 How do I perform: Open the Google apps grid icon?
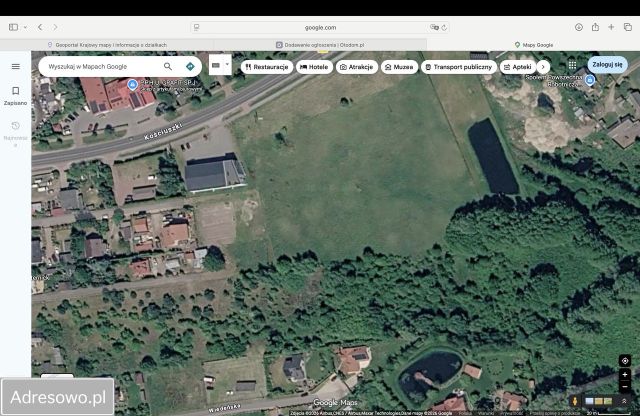[572, 65]
